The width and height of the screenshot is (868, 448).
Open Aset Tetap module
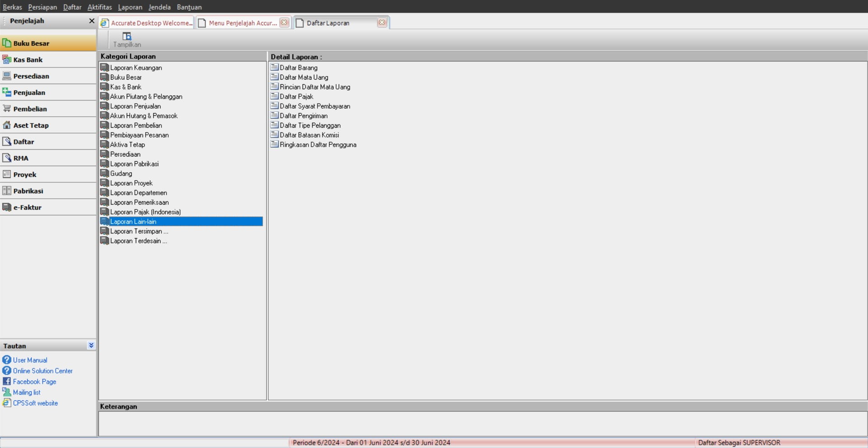pos(31,125)
